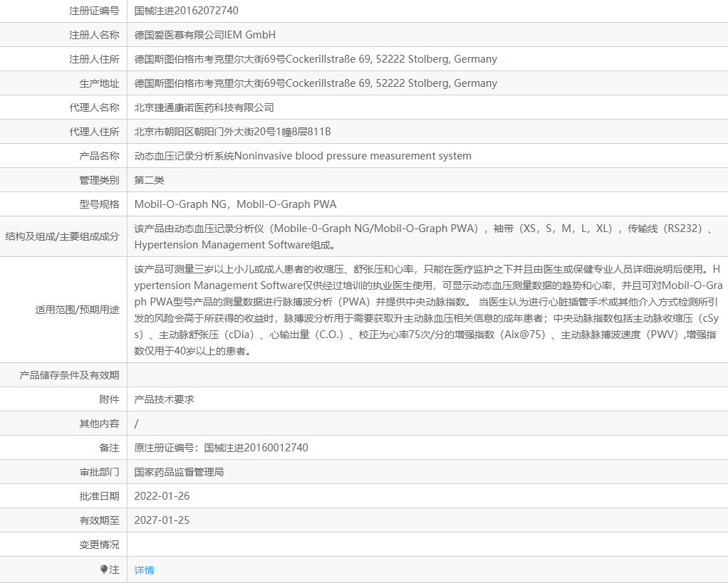Select agent name 北京捷通康诺医药科技有限公司
The width and height of the screenshot is (728, 583).
coord(204,107)
